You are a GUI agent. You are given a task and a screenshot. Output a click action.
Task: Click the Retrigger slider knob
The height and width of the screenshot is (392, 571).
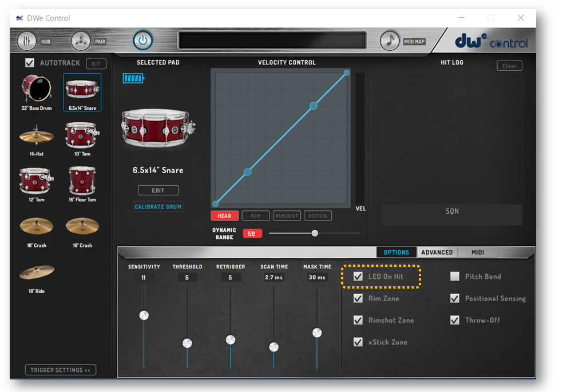[231, 339]
